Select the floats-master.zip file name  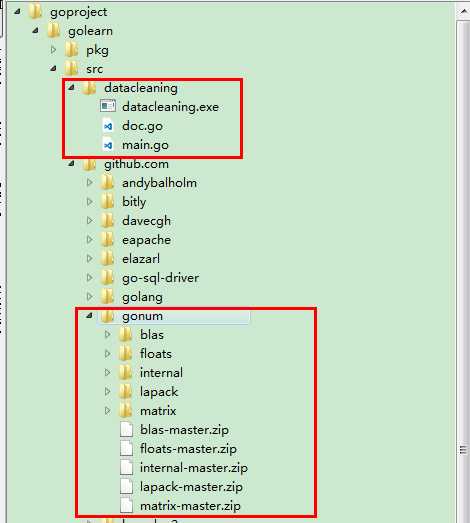click(x=188, y=449)
